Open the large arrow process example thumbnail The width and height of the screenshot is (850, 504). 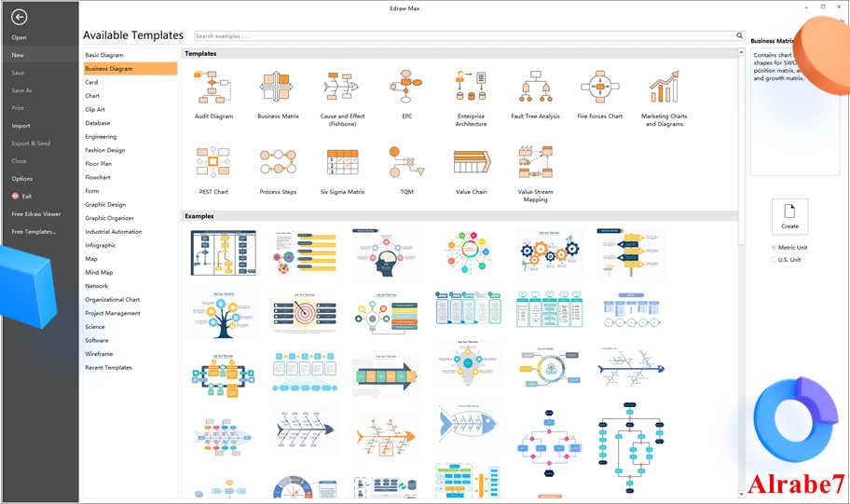click(385, 375)
